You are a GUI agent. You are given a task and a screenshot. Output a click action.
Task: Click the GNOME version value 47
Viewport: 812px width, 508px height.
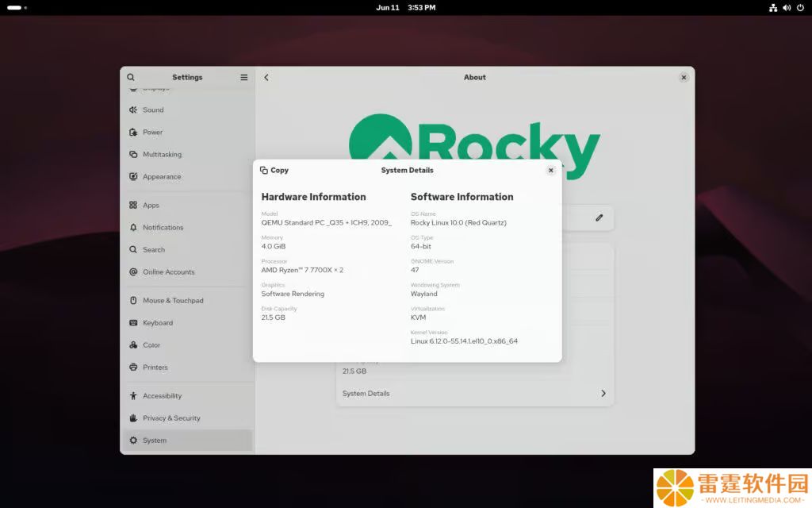415,270
